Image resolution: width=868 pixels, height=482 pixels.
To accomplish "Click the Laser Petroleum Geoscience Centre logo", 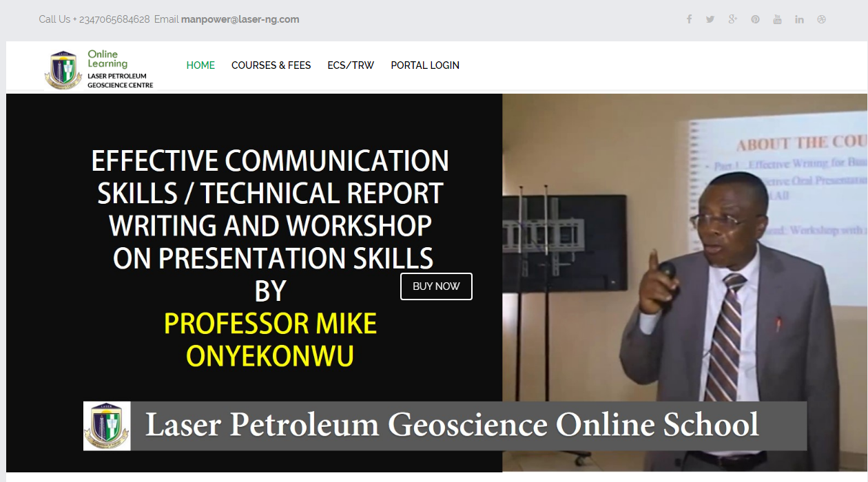I will point(100,70).
